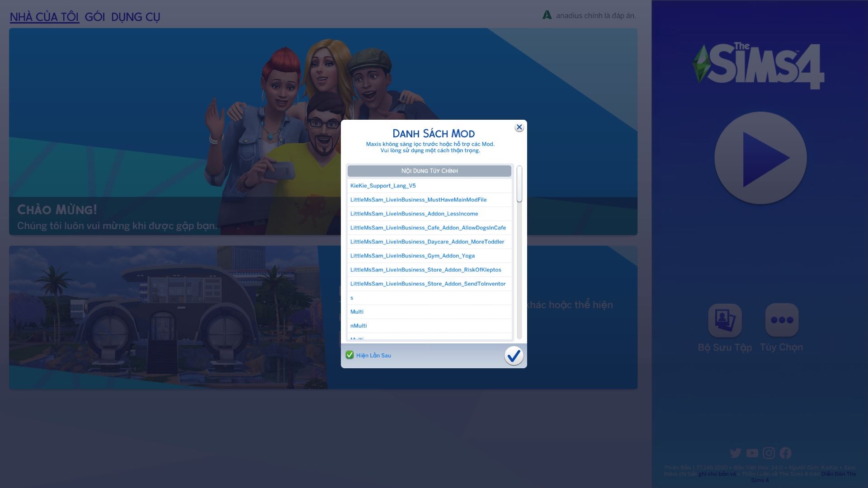This screenshot has width=868, height=488.
Task: Open the YouTube social icon
Action: coord(752,453)
